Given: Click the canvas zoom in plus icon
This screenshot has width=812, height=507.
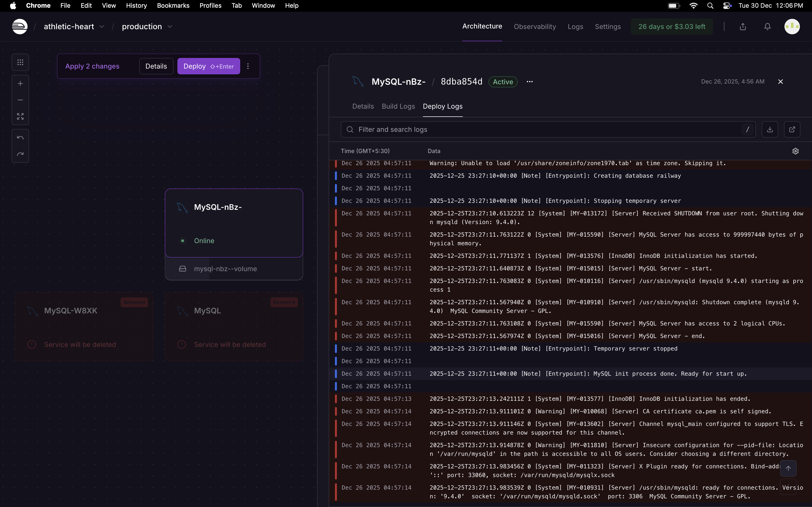Looking at the screenshot, I should coord(20,84).
